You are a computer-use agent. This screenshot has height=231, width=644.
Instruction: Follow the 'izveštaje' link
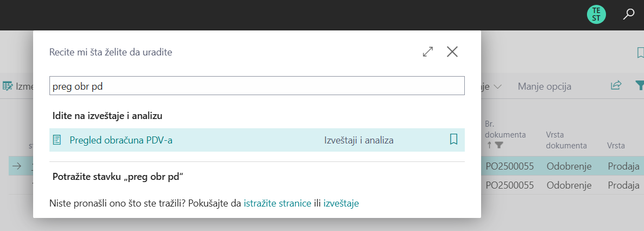point(341,204)
